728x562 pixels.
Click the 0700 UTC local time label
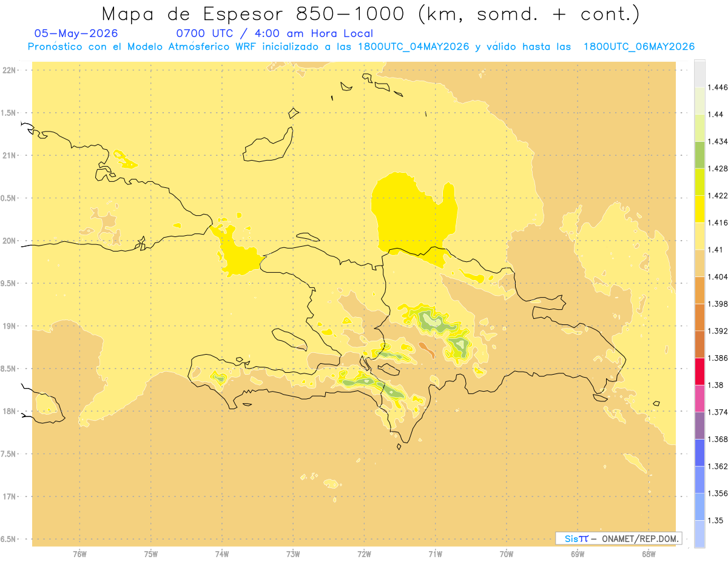pyautogui.click(x=274, y=33)
